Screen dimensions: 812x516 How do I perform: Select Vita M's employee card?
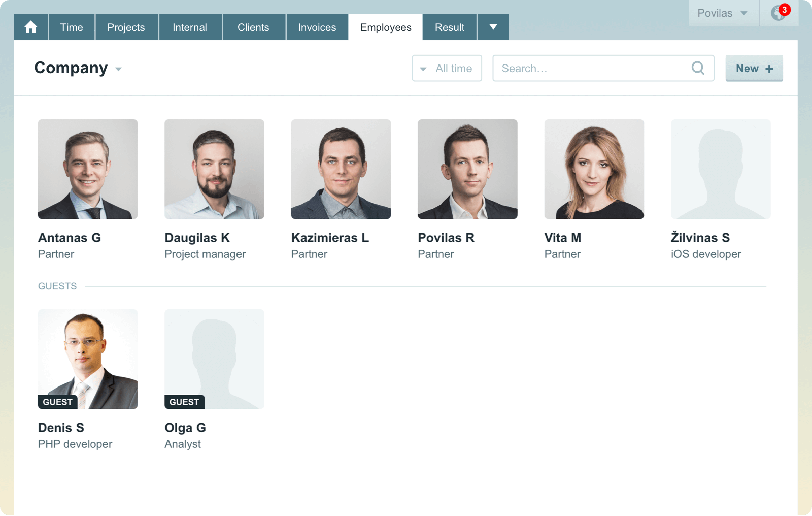[594, 169]
